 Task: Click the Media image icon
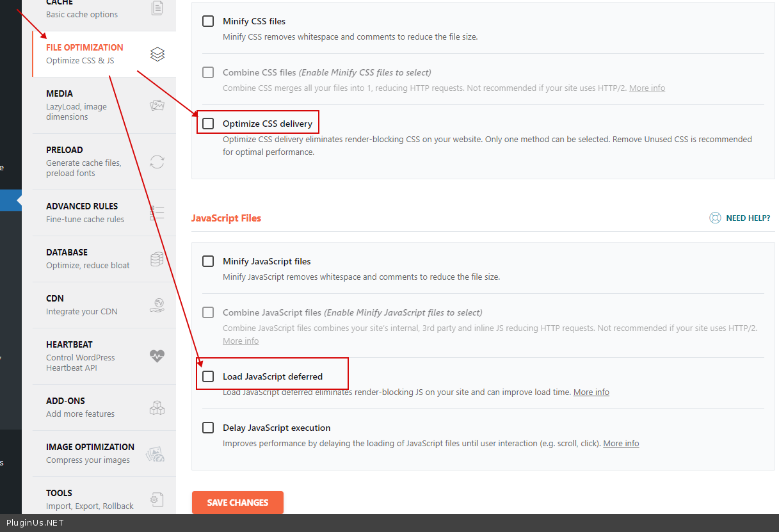[157, 106]
